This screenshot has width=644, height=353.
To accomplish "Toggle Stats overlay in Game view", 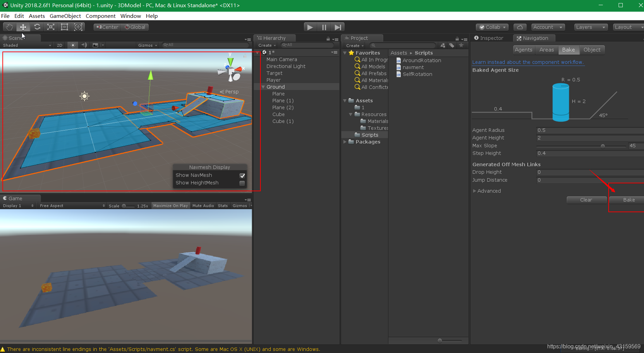I will click(223, 206).
